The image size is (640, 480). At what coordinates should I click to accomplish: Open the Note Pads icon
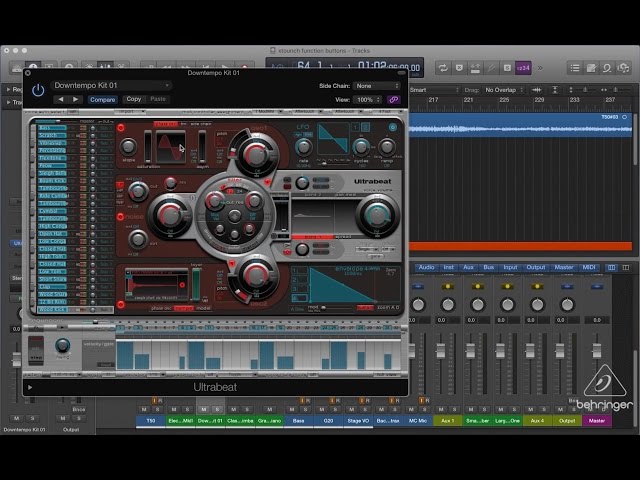coord(591,68)
